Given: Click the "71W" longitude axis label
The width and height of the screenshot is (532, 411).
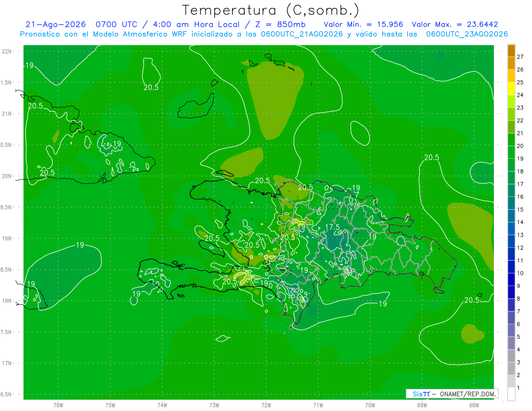Looking at the screenshot, I should click(x=318, y=405).
